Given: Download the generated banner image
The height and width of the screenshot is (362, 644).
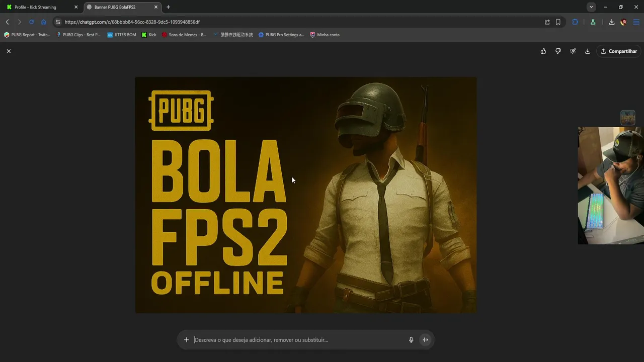Looking at the screenshot, I should click(x=587, y=51).
